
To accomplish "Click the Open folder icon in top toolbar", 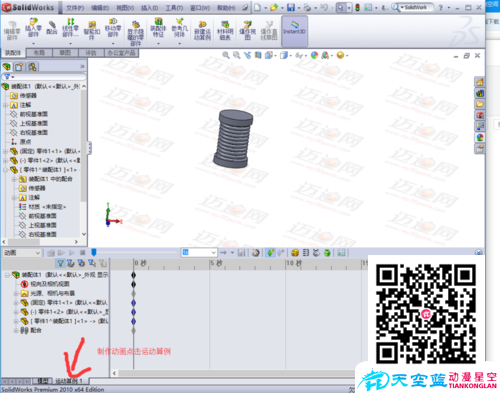I will click(274, 7).
